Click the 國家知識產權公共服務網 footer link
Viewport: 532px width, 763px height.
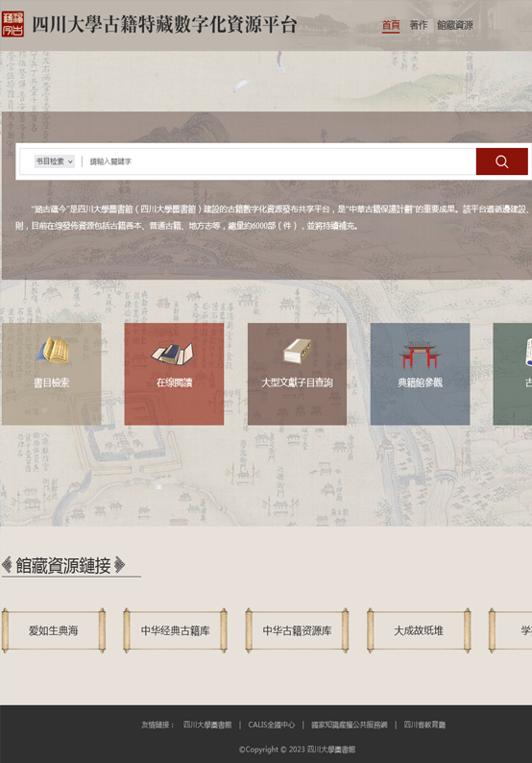(350, 725)
